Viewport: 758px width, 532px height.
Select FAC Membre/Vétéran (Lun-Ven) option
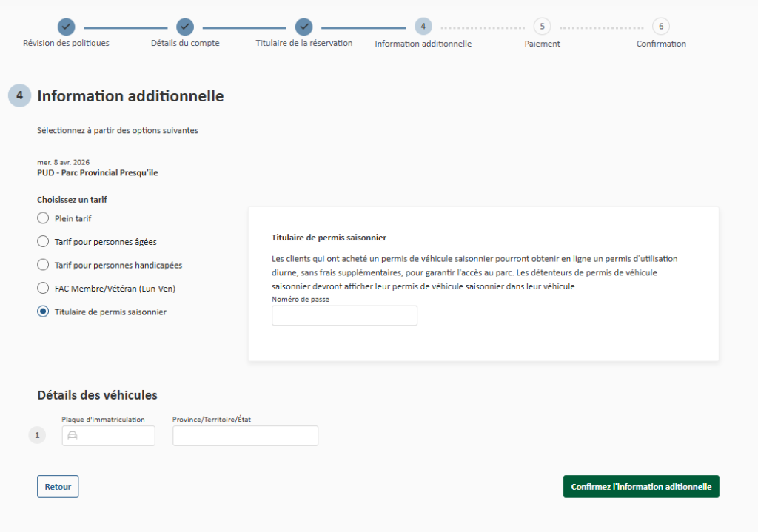pyautogui.click(x=42, y=288)
